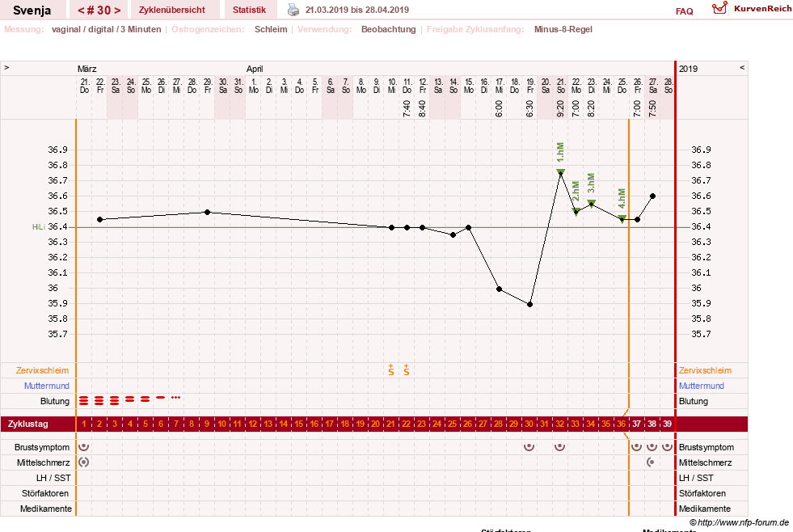Click the S+ cervical mucus symbol on day 22
The height and width of the screenshot is (532, 793).
pyautogui.click(x=407, y=369)
